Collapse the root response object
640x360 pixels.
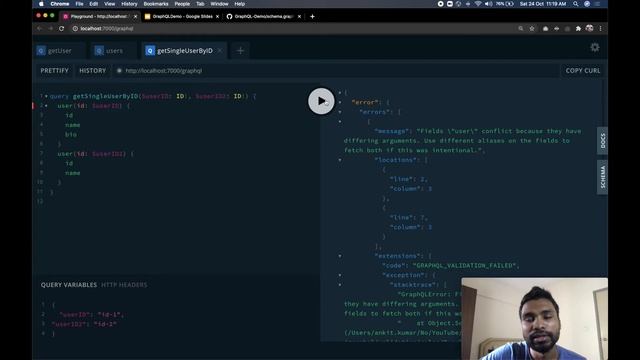(340, 93)
